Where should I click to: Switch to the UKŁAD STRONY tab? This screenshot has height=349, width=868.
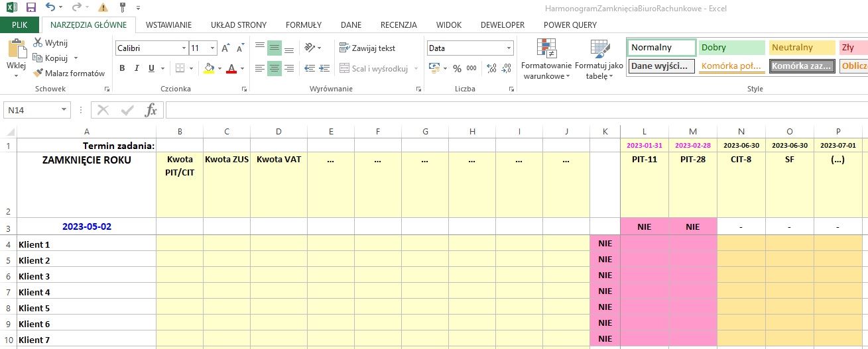tap(239, 25)
